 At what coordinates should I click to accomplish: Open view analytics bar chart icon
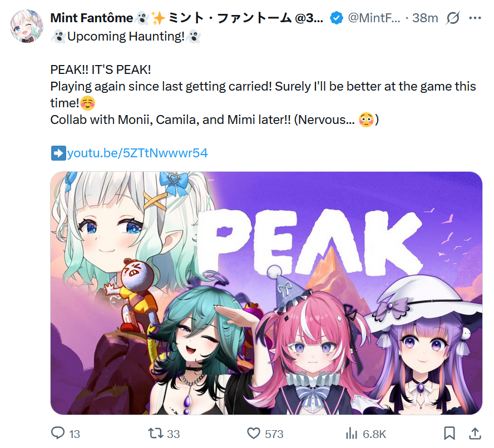tap(352, 434)
